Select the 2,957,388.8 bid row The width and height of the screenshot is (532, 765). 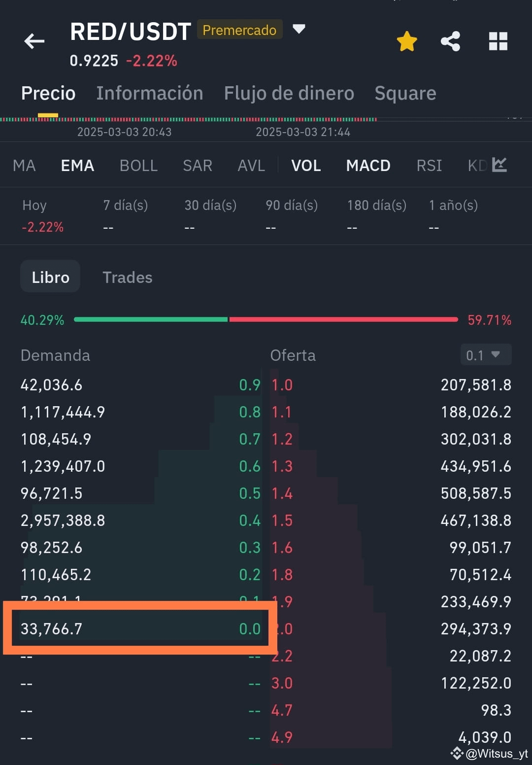(x=140, y=520)
